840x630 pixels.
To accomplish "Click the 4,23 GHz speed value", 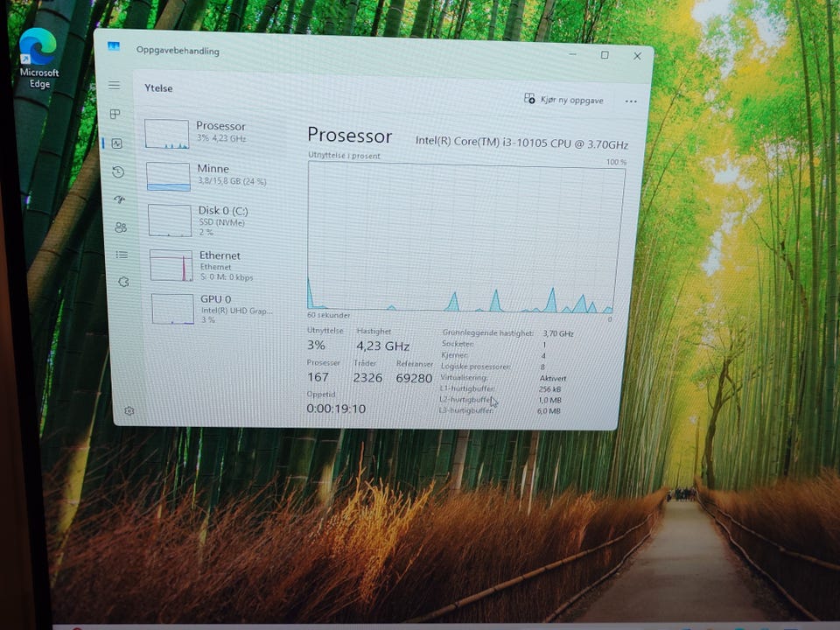I will tap(383, 346).
